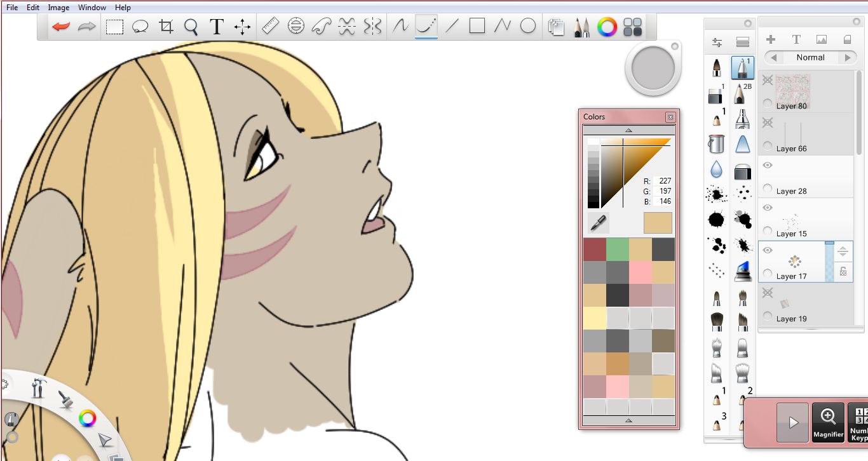Viewport: 868px width, 461px height.
Task: Hide Layer 28 using eye icon
Action: point(767,165)
